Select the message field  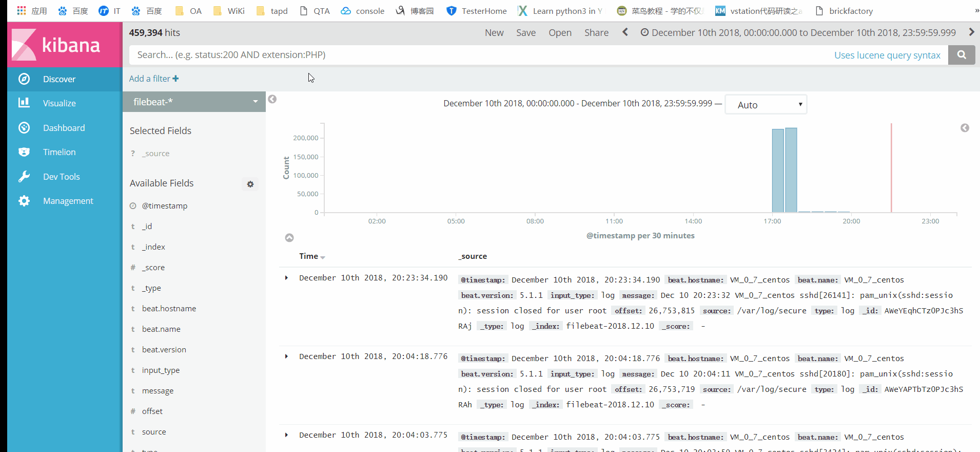click(x=158, y=391)
